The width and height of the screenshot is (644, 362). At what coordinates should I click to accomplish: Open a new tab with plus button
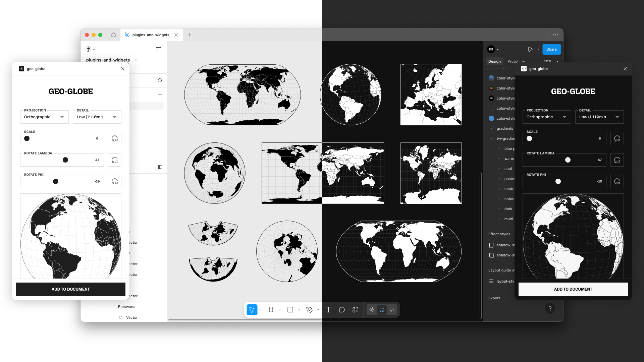190,35
